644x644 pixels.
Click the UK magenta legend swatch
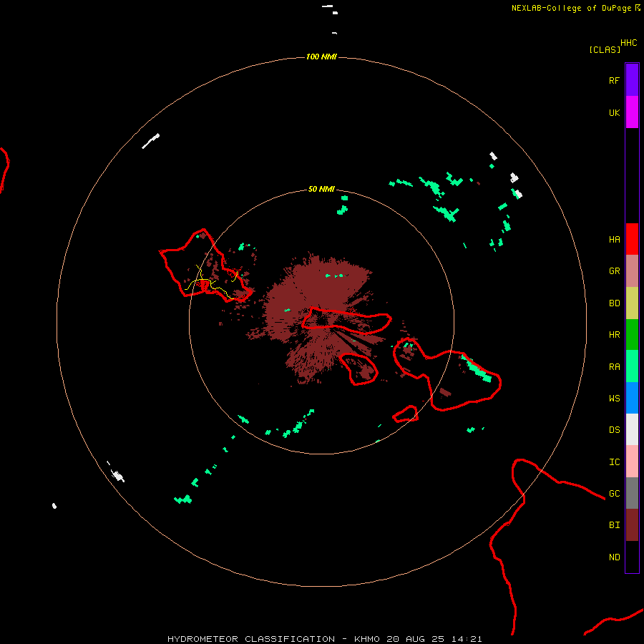(632, 112)
